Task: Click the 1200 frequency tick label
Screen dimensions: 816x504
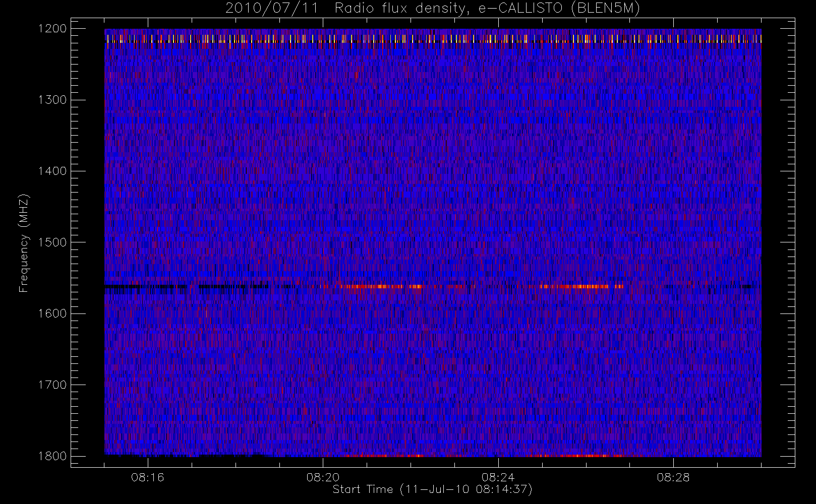Action: click(52, 29)
